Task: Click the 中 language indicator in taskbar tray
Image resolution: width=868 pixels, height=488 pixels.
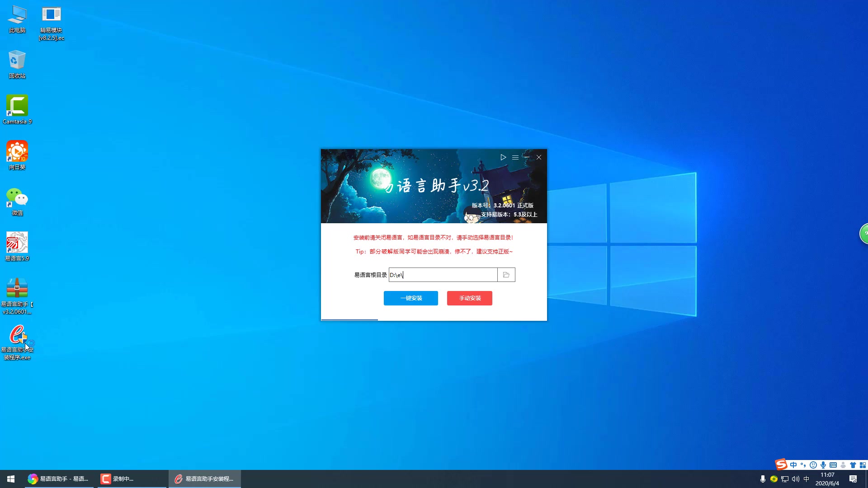Action: 807,479
